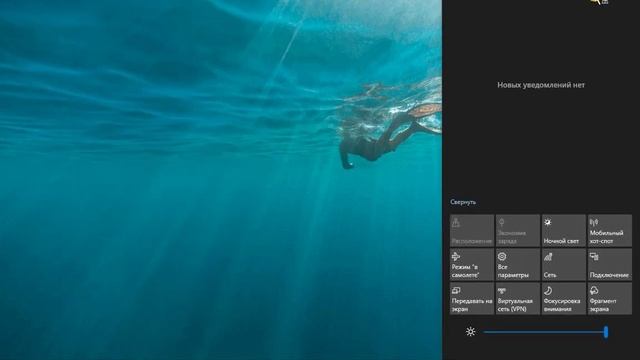Open Все параметры settings tile

(x=518, y=264)
